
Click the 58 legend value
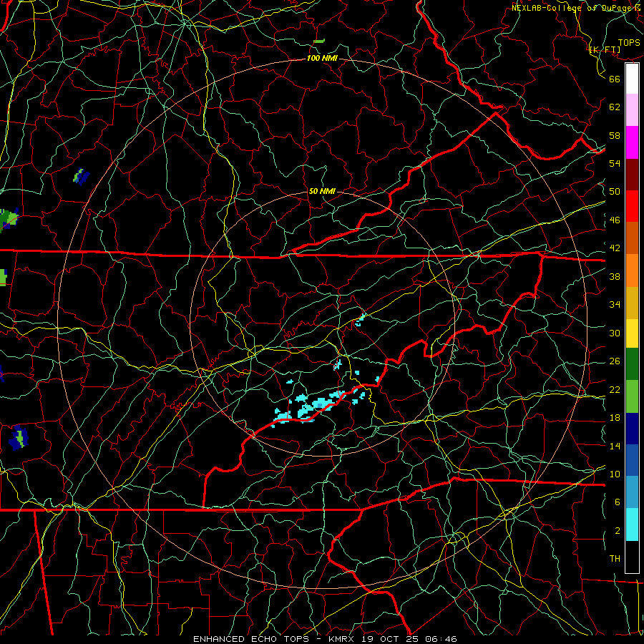(x=615, y=135)
